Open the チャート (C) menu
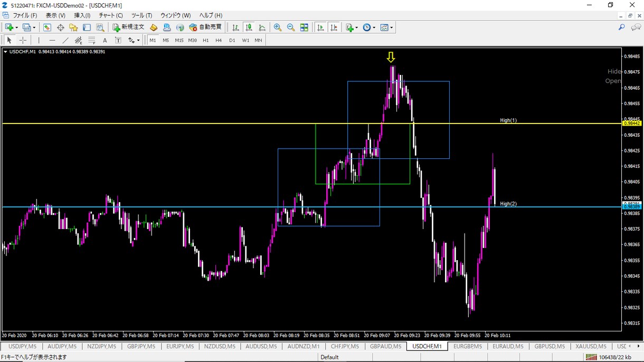 pyautogui.click(x=111, y=15)
